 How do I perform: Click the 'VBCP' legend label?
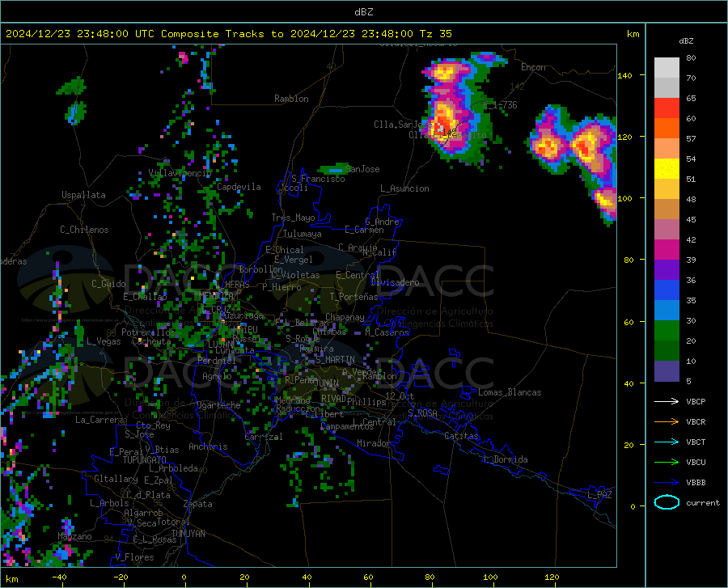tap(696, 401)
